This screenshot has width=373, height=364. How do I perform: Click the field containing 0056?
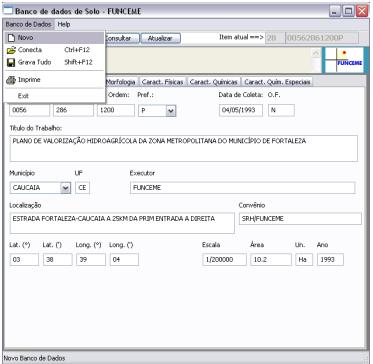click(29, 110)
